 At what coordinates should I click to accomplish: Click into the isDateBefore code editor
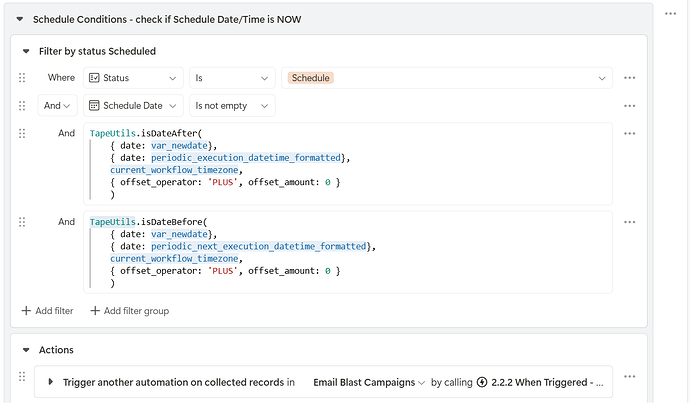point(348,252)
